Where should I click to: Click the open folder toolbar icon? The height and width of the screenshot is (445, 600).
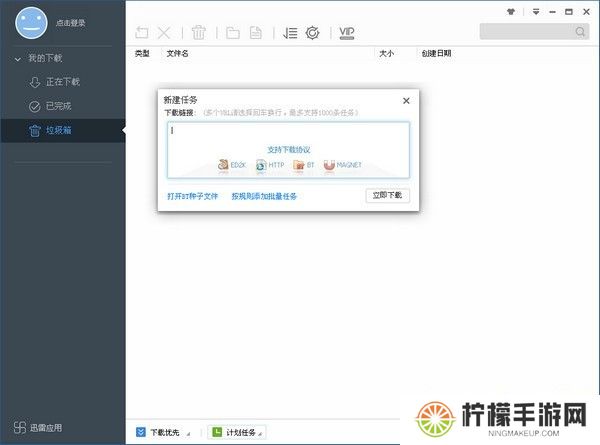(x=233, y=33)
